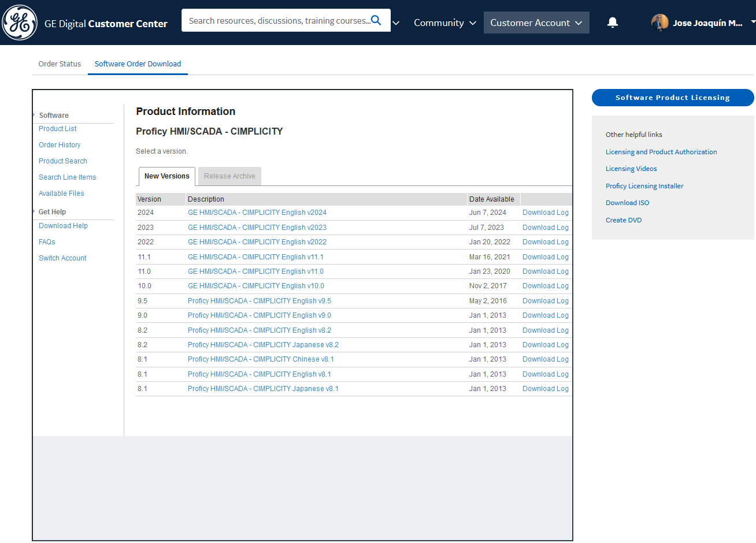Click Download Log for version 11.1
Image resolution: width=756 pixels, height=543 pixels.
click(x=546, y=257)
